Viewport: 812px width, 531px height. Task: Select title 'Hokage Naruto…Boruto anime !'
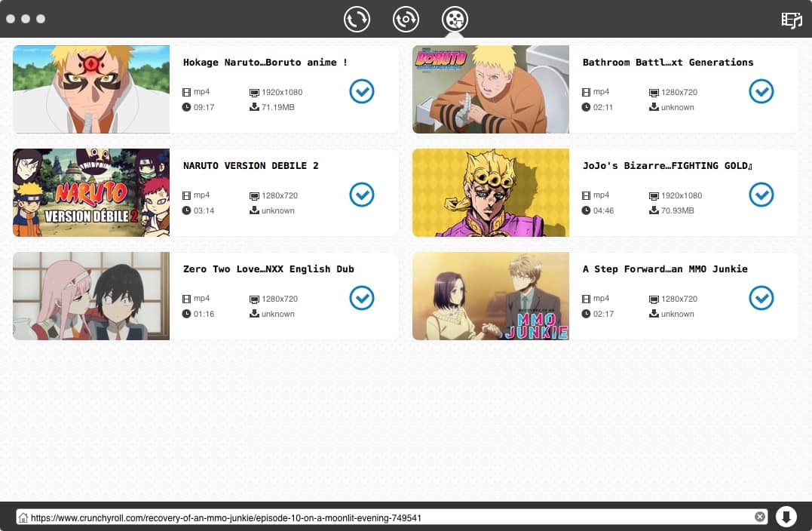click(x=265, y=62)
